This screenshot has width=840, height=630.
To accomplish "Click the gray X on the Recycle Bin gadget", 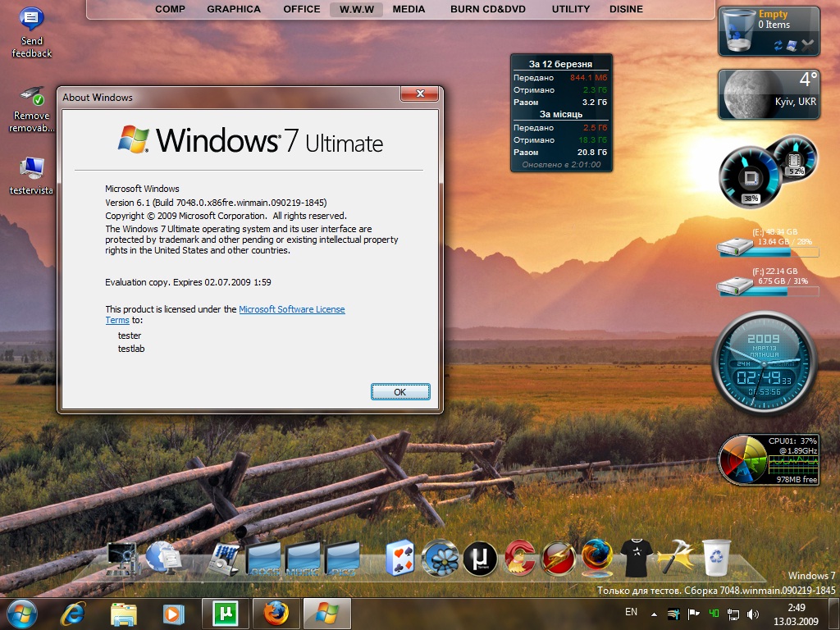I will pyautogui.click(x=808, y=46).
